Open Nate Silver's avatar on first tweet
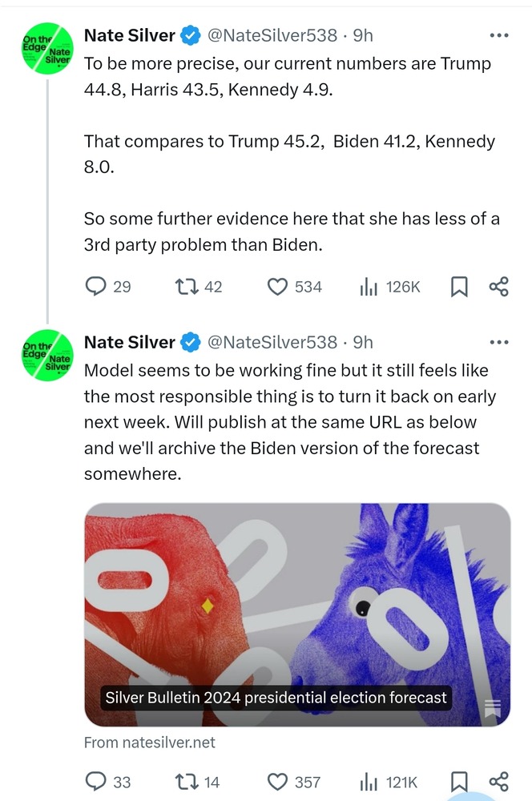This screenshot has width=532, height=801. point(47,49)
